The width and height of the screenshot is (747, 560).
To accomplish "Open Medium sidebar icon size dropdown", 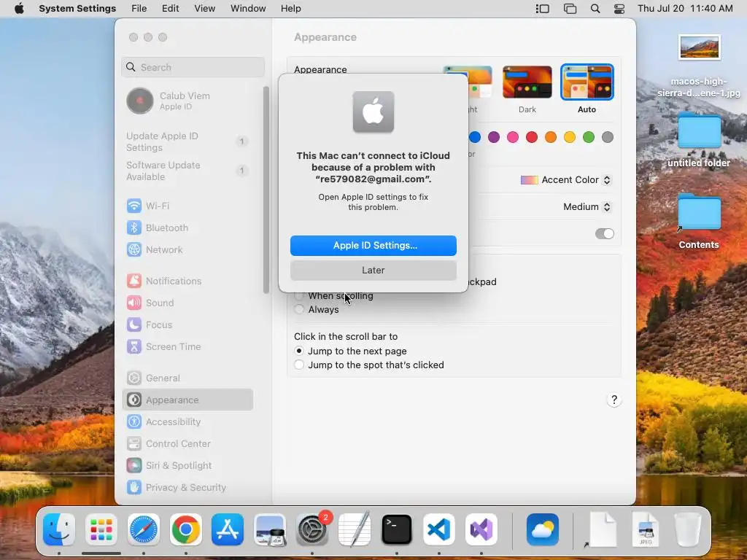I will [x=587, y=206].
